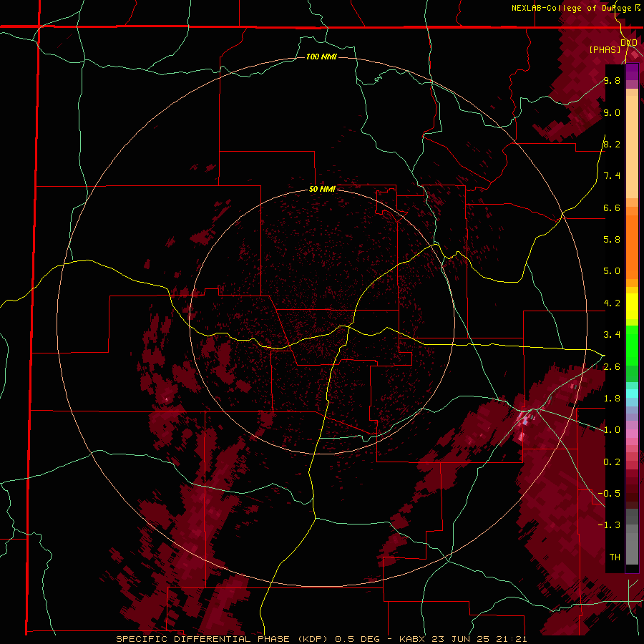This screenshot has height=644, width=644.
Task: Pick the cyan segment of color bar
Action: coord(632,393)
